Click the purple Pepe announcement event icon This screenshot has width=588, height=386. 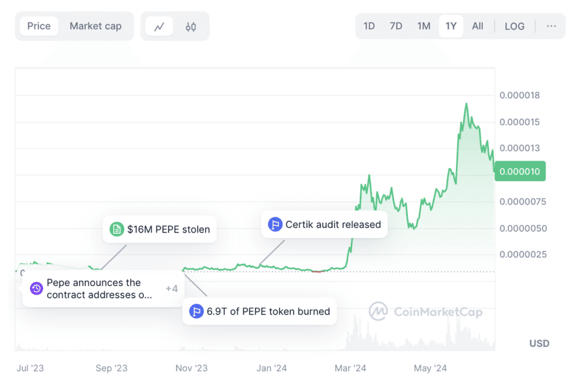coord(36,288)
